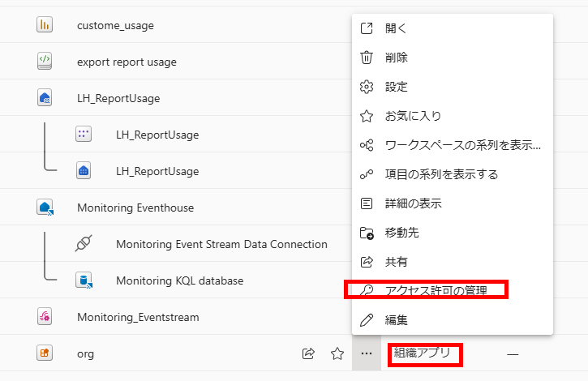The width and height of the screenshot is (588, 381).
Task: Choose 移動先 in the context menu
Action: tap(453, 233)
